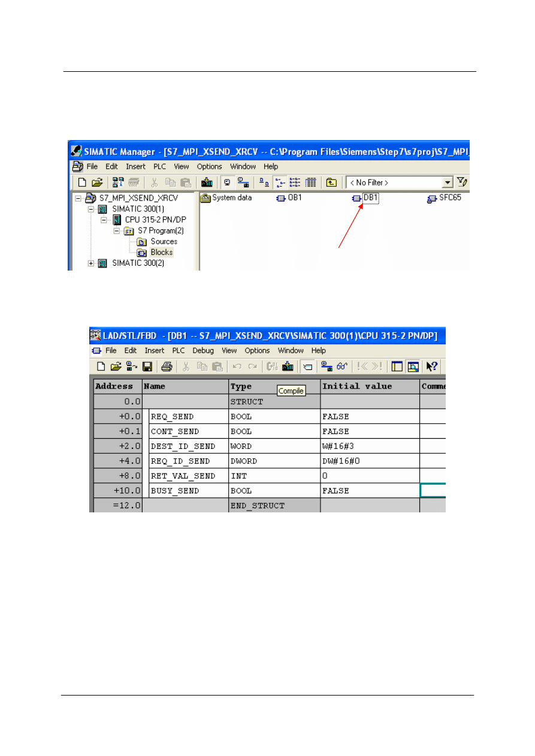Click the empty comment cell for BUSY_SEND
This screenshot has width=535, height=756.
(433, 491)
